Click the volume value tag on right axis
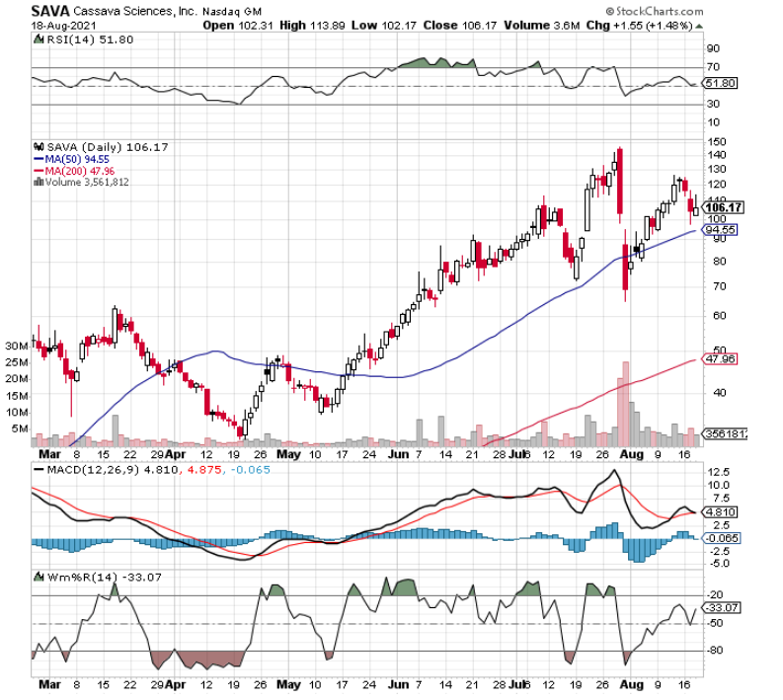Image resolution: width=783 pixels, height=700 pixels. tap(725, 433)
